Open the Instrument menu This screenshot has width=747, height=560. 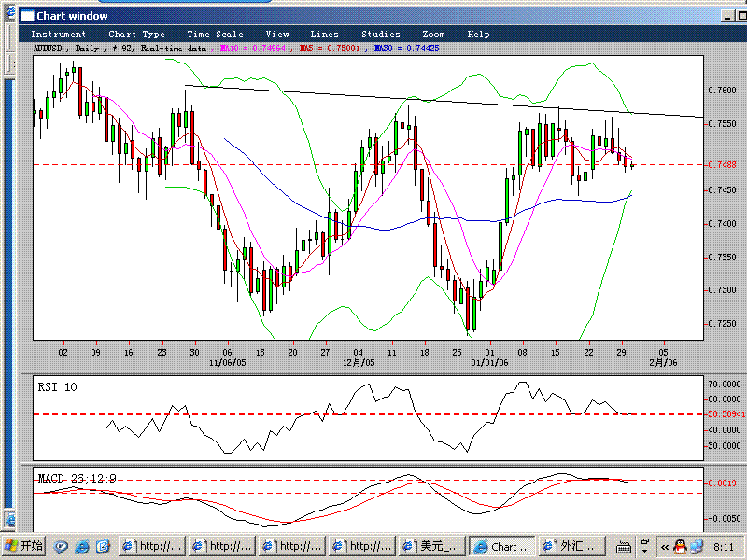coord(58,35)
